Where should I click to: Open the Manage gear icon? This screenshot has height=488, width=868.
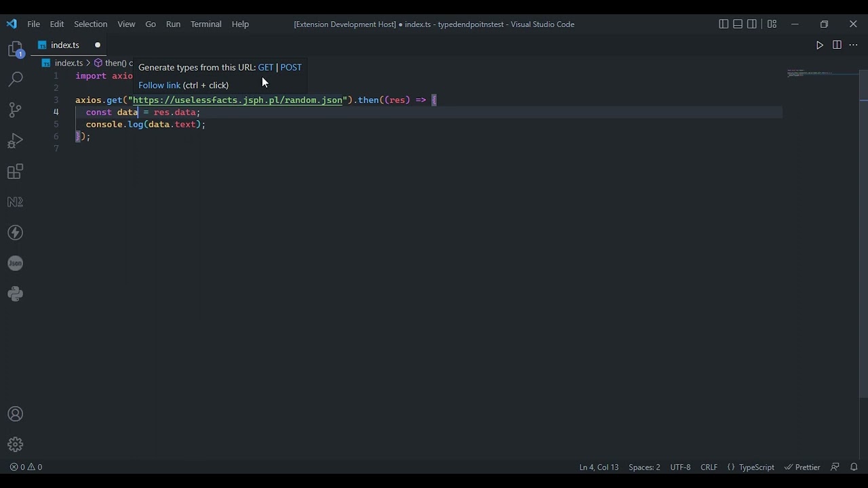coord(15,445)
